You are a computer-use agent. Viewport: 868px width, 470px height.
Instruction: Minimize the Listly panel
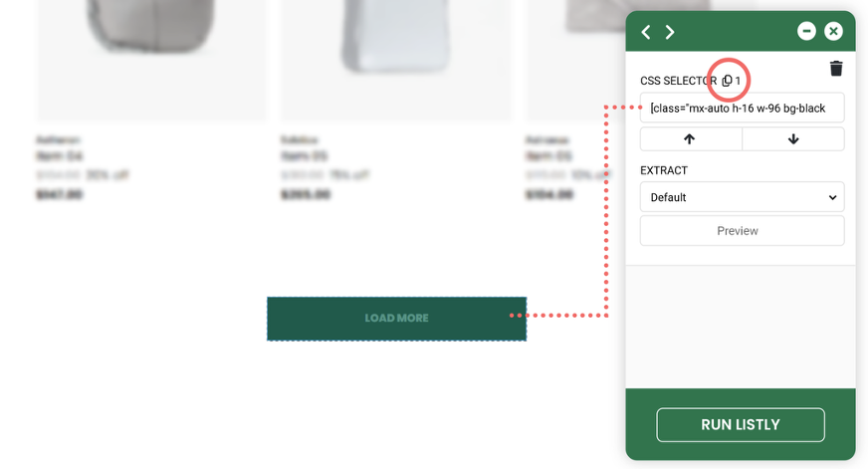806,32
